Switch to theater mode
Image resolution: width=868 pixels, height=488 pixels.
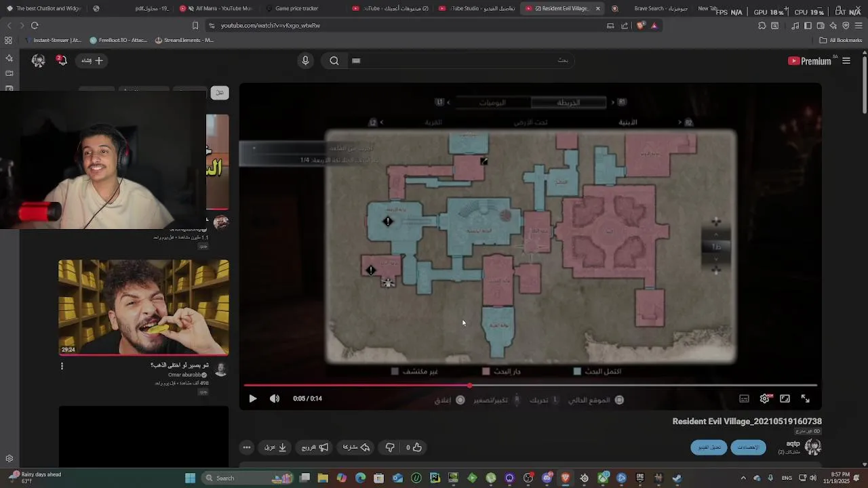point(785,399)
